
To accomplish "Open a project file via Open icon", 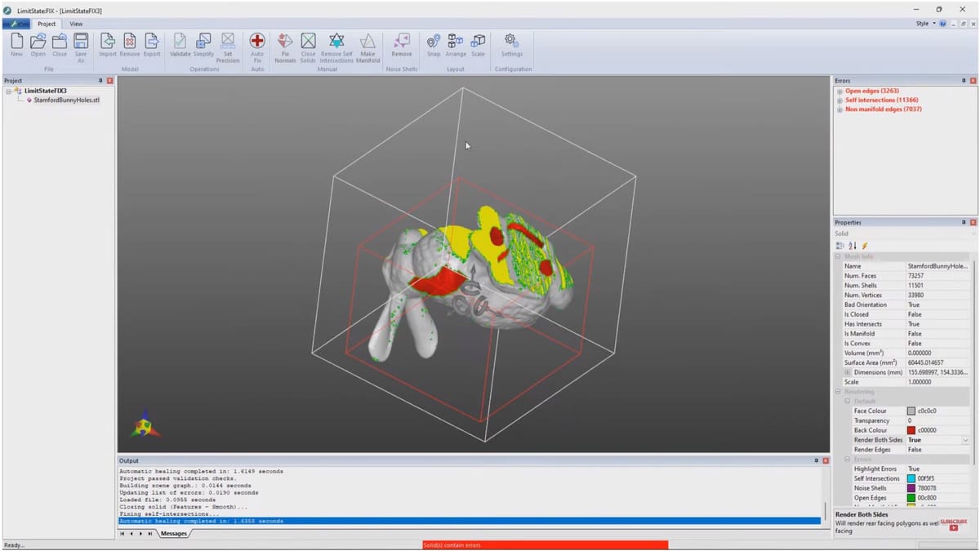I will click(x=38, y=44).
